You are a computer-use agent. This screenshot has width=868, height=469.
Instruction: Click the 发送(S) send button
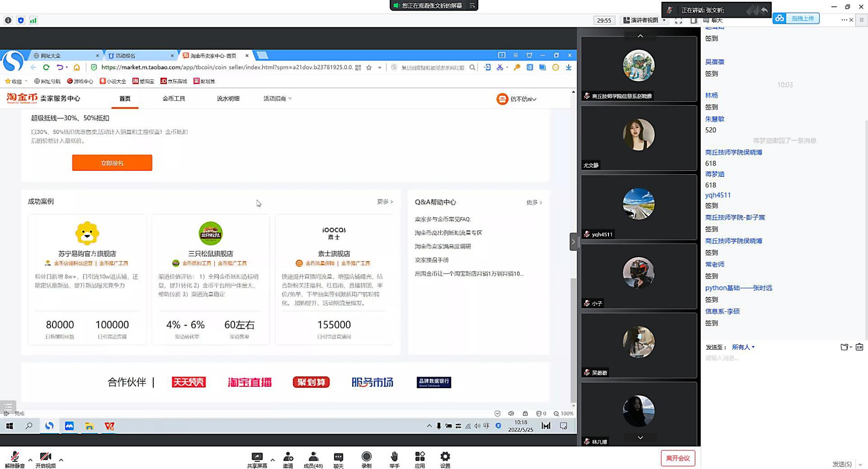pyautogui.click(x=842, y=464)
